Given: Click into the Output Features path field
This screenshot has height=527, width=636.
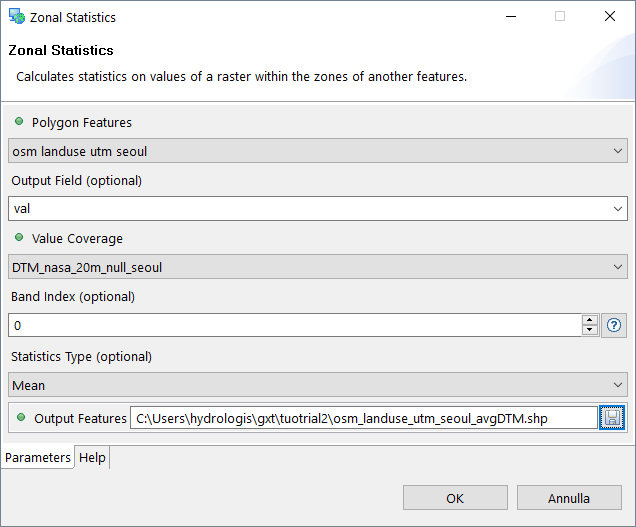Looking at the screenshot, I should (362, 418).
